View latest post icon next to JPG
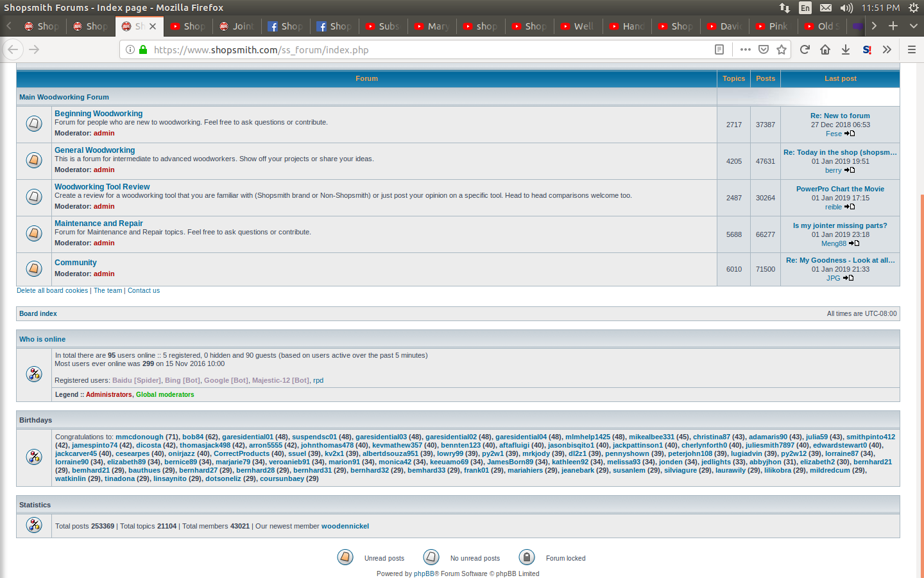Viewport: 924px width, 578px height. pos(848,278)
